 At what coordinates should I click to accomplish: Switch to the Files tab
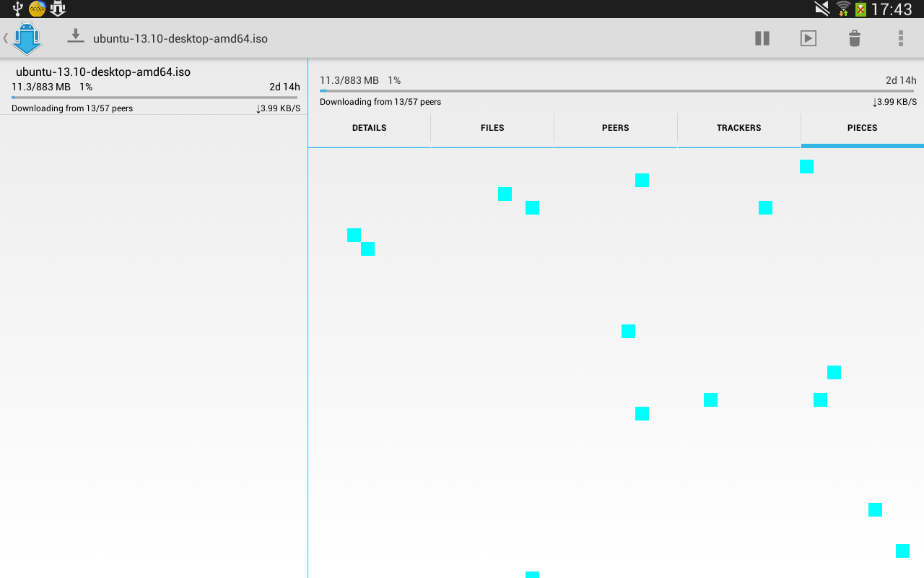492,128
